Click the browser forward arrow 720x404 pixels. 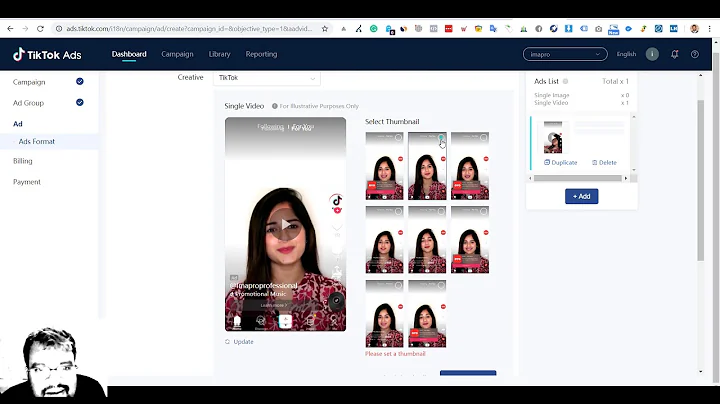(25, 28)
